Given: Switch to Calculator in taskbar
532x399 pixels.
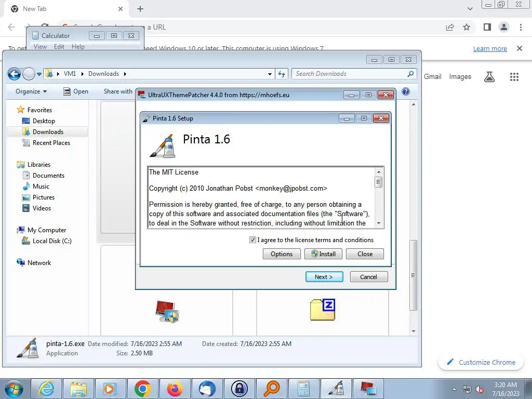Looking at the screenshot, I should (303, 389).
